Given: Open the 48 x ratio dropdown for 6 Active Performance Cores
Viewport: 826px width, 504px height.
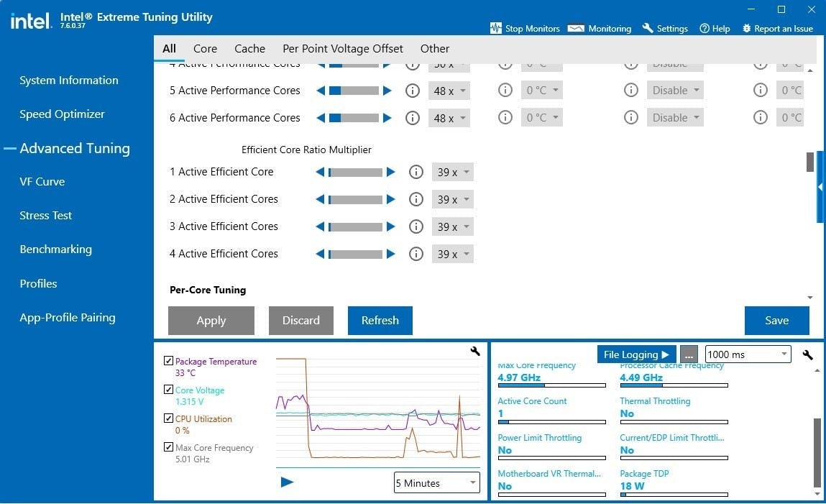Looking at the screenshot, I should tap(450, 118).
